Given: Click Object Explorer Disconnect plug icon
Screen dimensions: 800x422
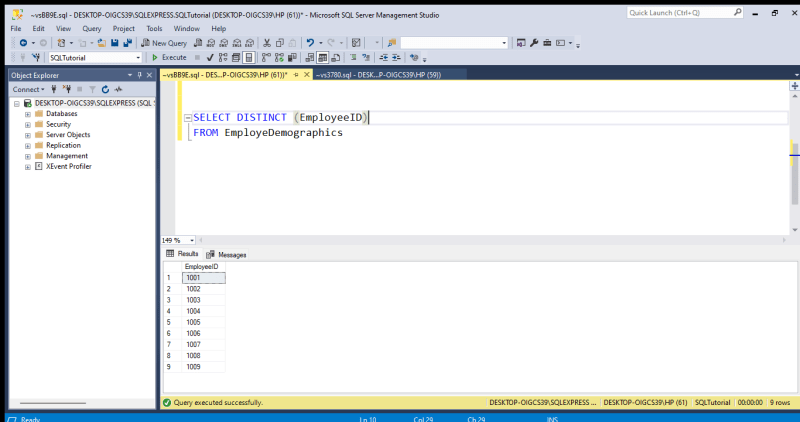Looking at the screenshot, I should pyautogui.click(x=66, y=89).
